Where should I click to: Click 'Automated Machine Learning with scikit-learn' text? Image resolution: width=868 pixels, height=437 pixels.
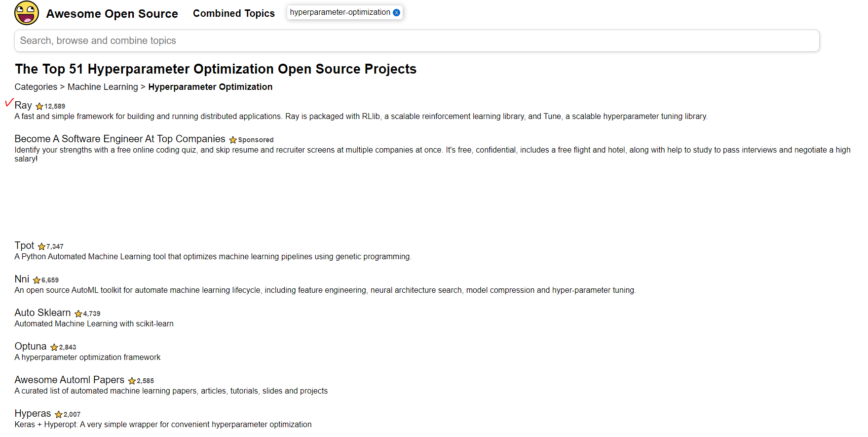pos(94,324)
